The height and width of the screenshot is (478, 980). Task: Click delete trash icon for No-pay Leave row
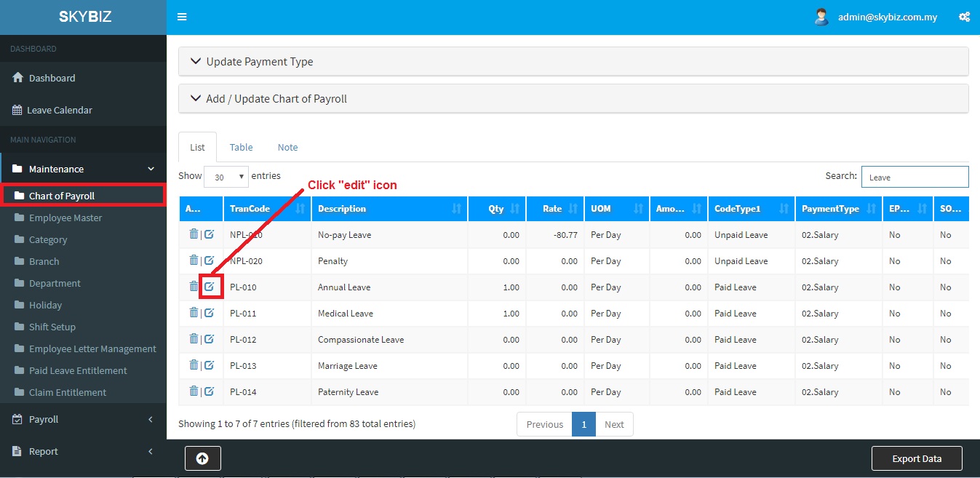click(194, 234)
